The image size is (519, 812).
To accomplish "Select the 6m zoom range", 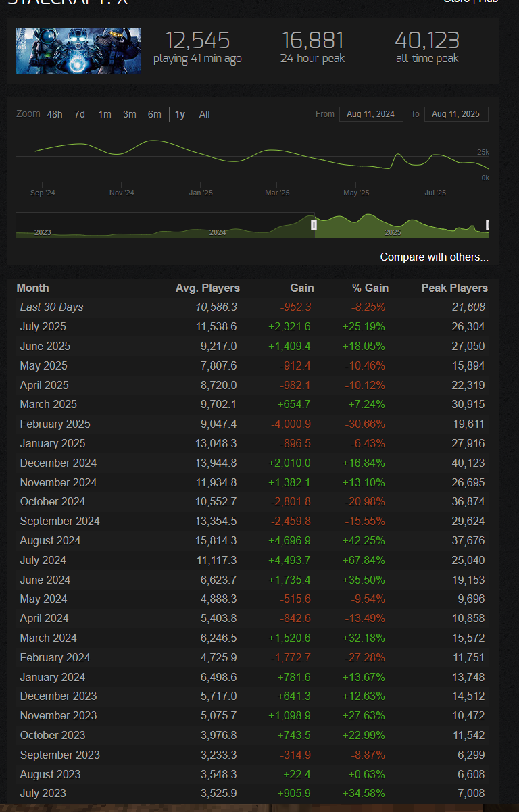I will 155,114.
